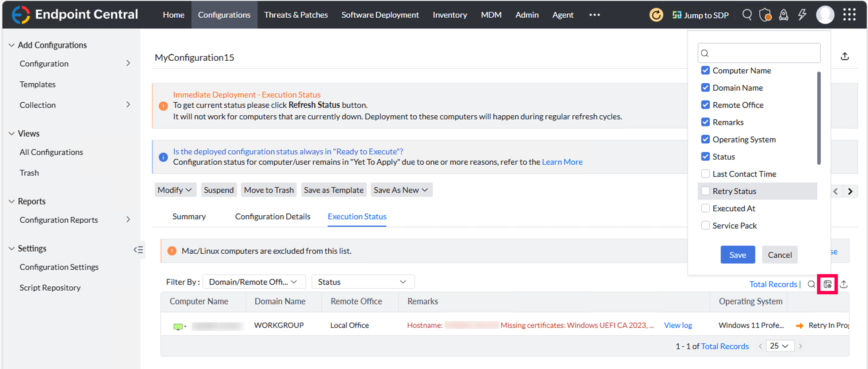Screen dimensions: 868x369
Task: Click the more options ellipsis in navbar
Action: click(x=594, y=15)
